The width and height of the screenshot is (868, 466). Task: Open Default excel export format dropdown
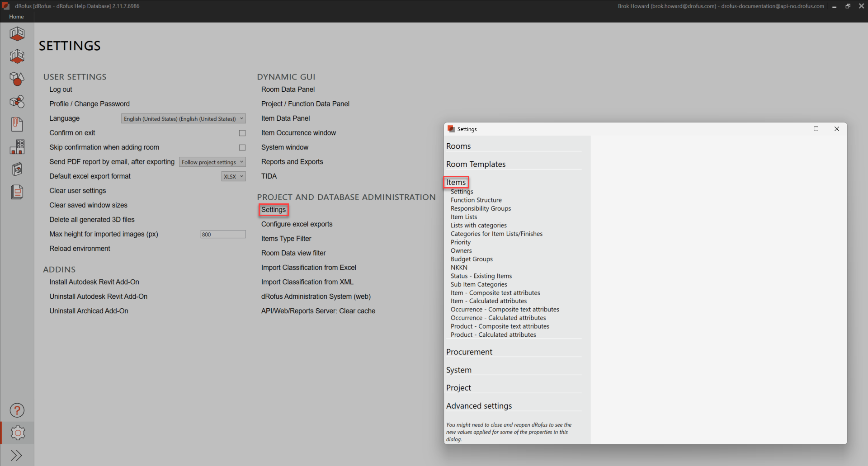(x=233, y=176)
